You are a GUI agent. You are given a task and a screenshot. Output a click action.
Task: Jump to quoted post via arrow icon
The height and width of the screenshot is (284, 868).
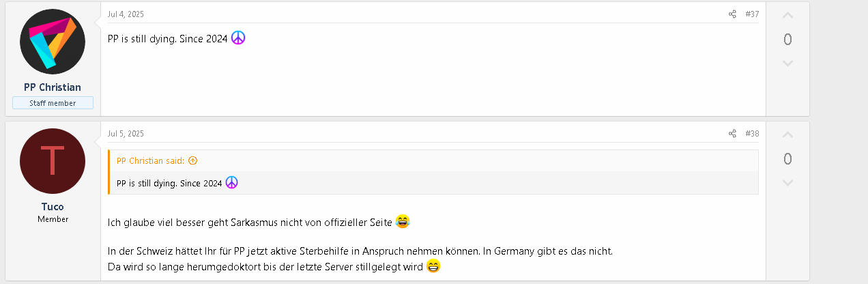point(192,161)
